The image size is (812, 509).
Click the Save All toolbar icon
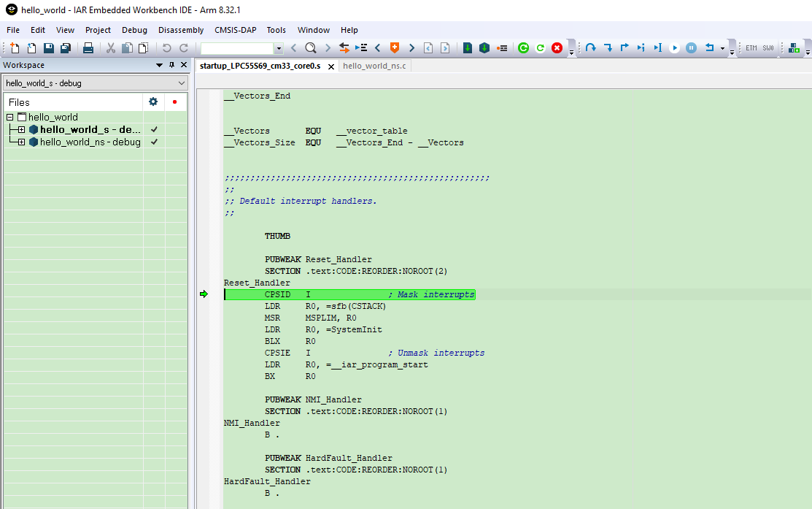coord(66,48)
